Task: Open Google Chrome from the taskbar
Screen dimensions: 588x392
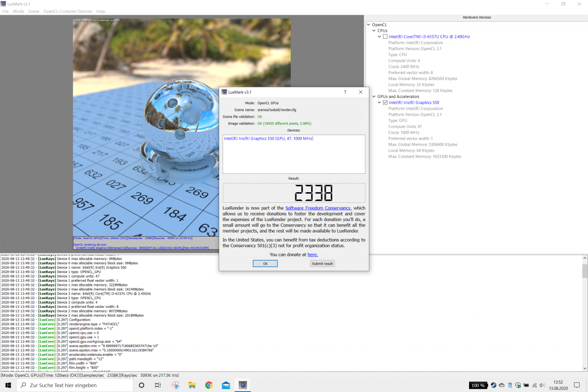Action: 209,385
